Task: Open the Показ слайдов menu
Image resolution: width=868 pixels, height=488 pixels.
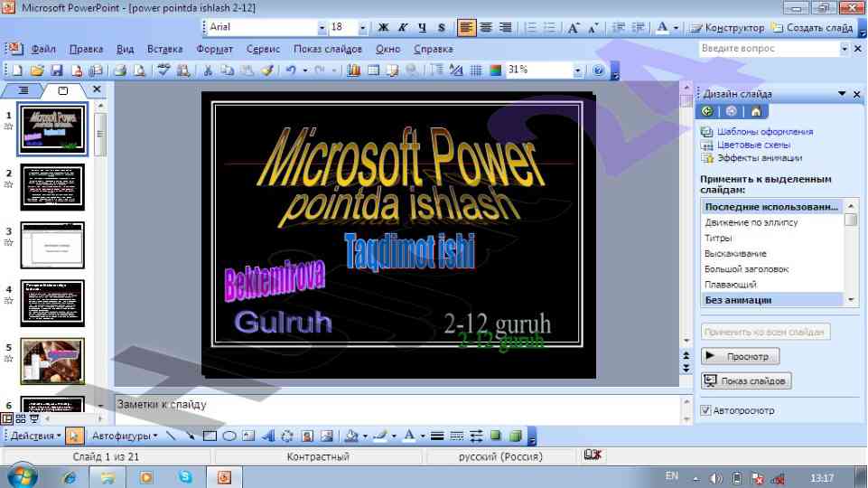Action: tap(328, 49)
